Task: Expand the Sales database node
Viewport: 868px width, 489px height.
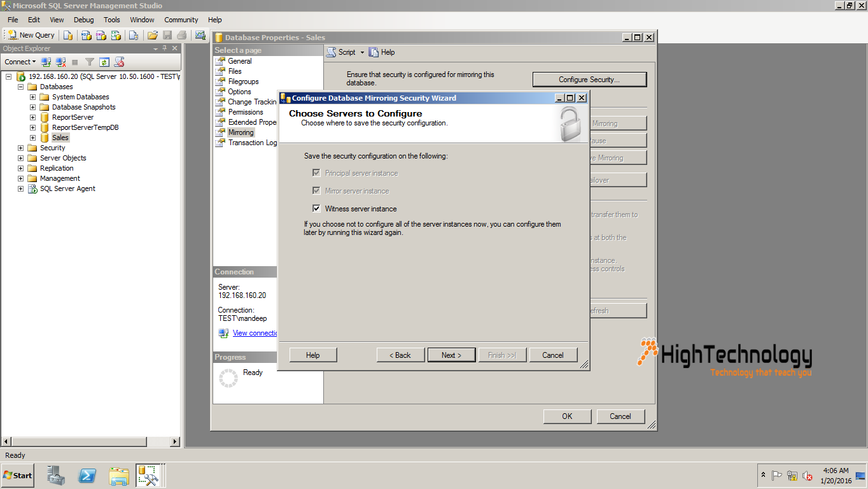Action: coord(33,138)
